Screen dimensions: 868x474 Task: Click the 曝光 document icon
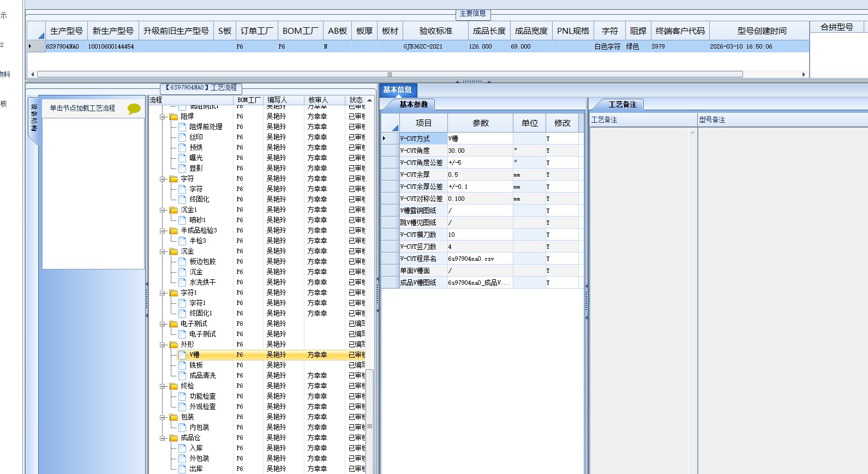click(x=183, y=158)
